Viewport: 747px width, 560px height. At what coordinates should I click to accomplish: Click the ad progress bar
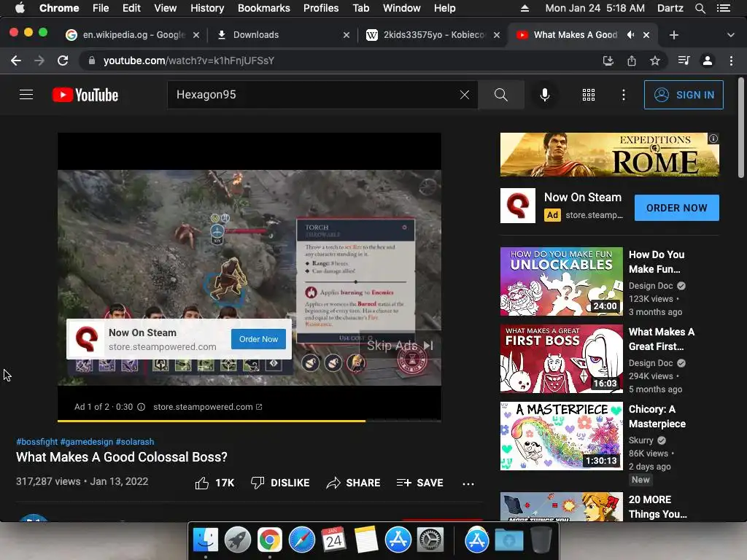(249, 421)
